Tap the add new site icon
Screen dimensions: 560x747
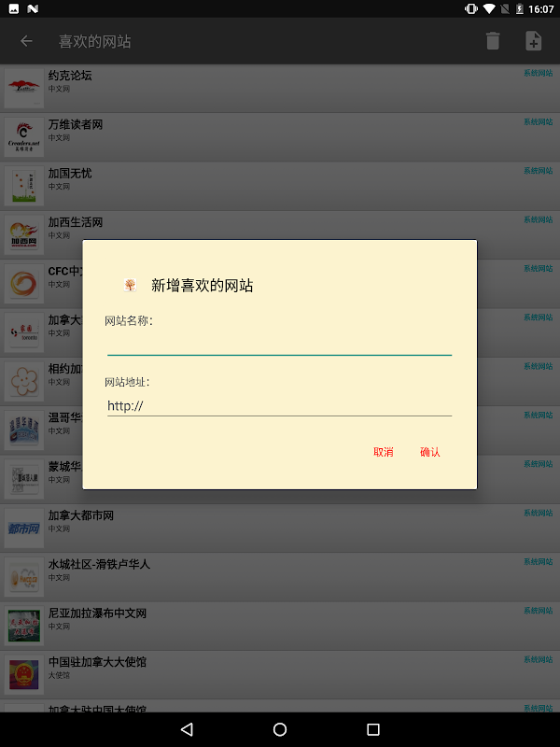(533, 41)
